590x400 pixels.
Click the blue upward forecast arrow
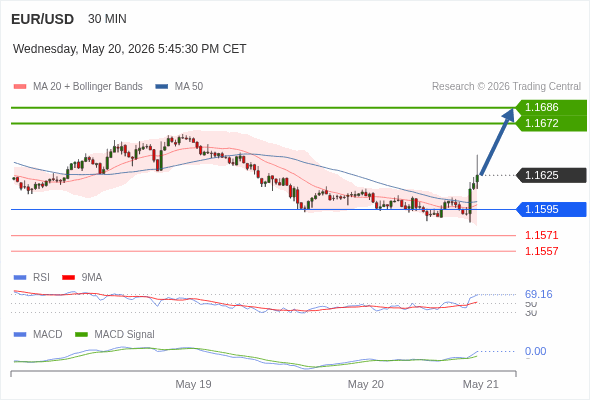point(497,141)
